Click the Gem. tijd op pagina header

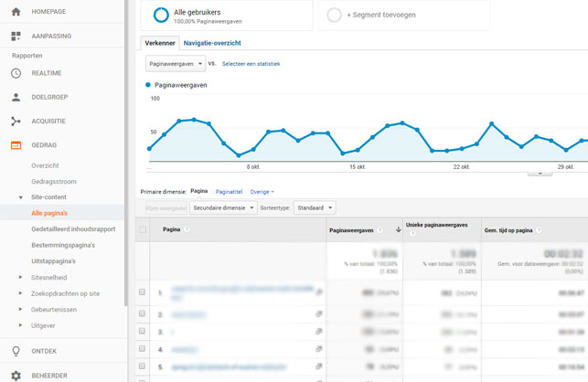(508, 230)
